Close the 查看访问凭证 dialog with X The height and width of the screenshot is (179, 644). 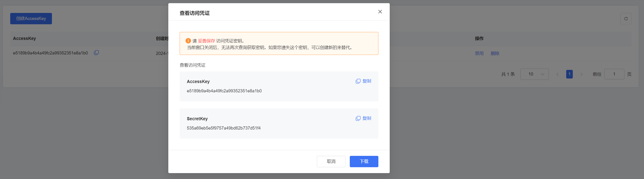[380, 12]
